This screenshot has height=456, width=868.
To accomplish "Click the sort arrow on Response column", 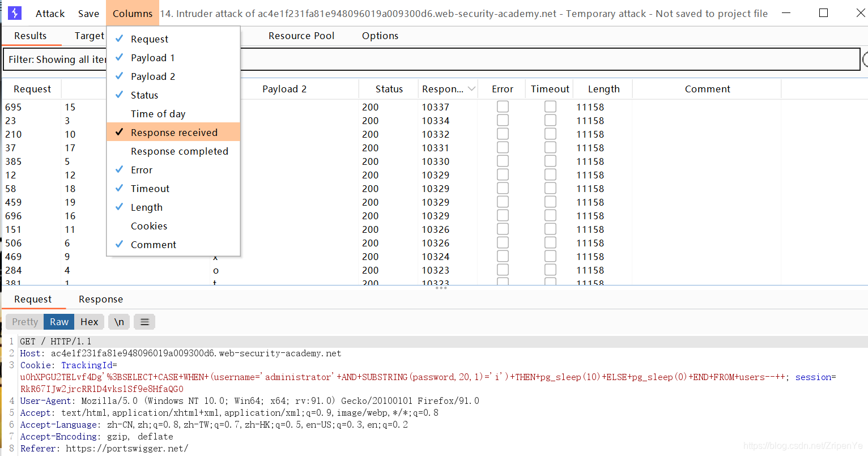I will click(471, 89).
